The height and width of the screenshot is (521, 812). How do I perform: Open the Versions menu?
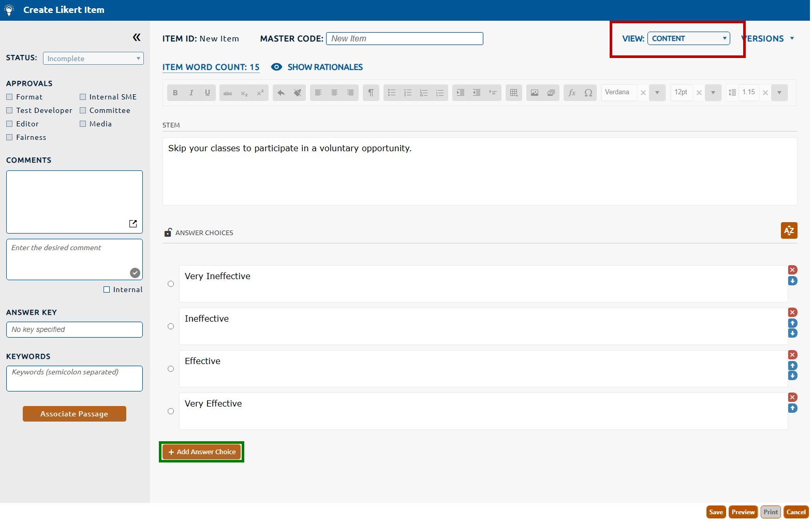coord(769,39)
